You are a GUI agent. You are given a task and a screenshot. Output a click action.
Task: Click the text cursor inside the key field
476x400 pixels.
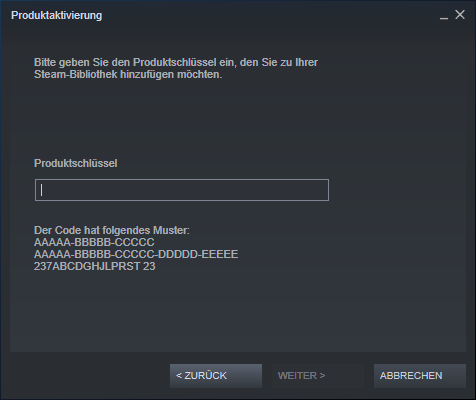click(x=41, y=190)
